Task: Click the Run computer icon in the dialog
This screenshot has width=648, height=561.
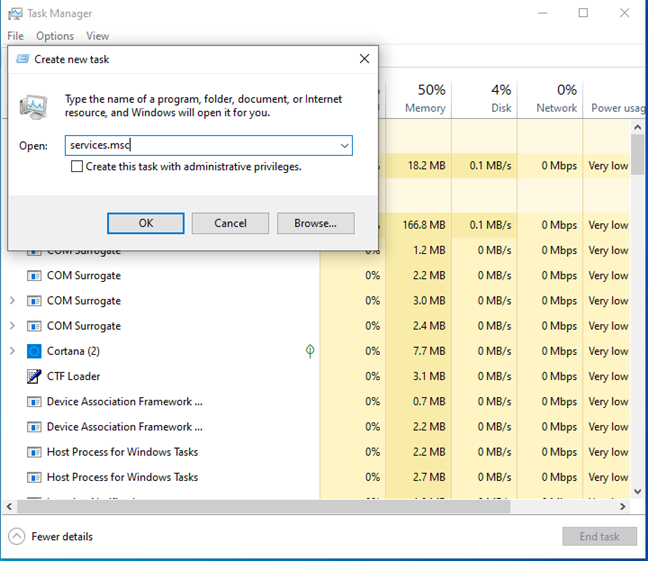Action: pyautogui.click(x=33, y=107)
